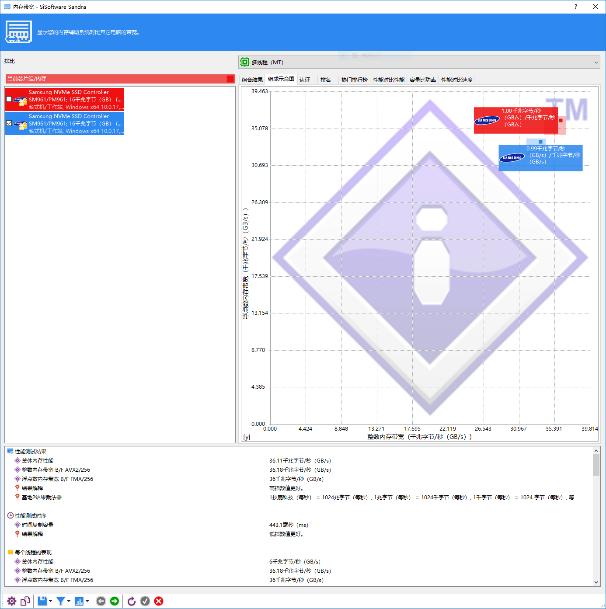Click the red Samsung result label on chart
606x609 pixels.
pos(515,120)
